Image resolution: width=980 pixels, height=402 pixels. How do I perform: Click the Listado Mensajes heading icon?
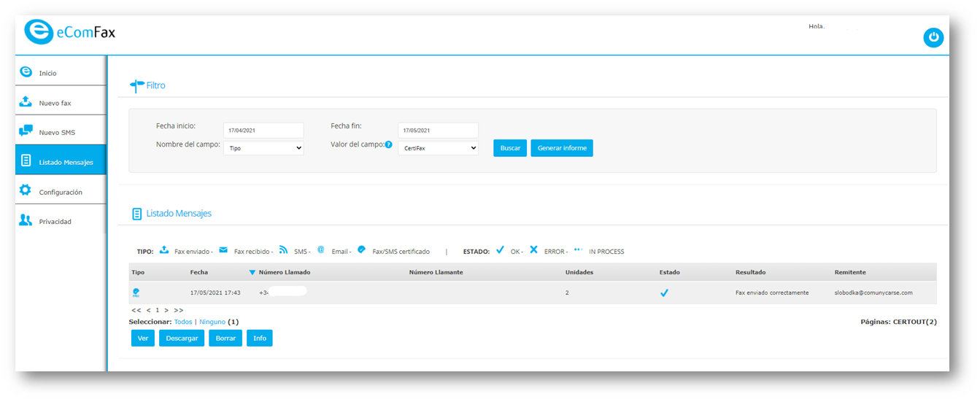136,214
